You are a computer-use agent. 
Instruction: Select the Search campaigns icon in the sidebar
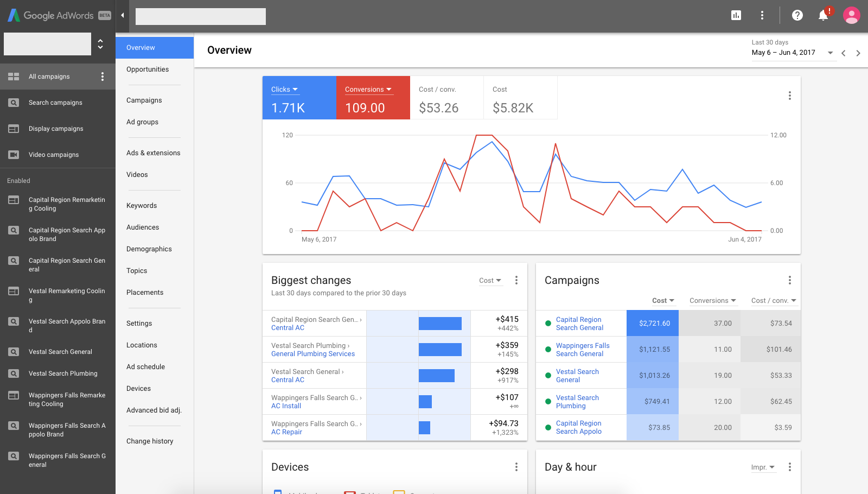[14, 103]
